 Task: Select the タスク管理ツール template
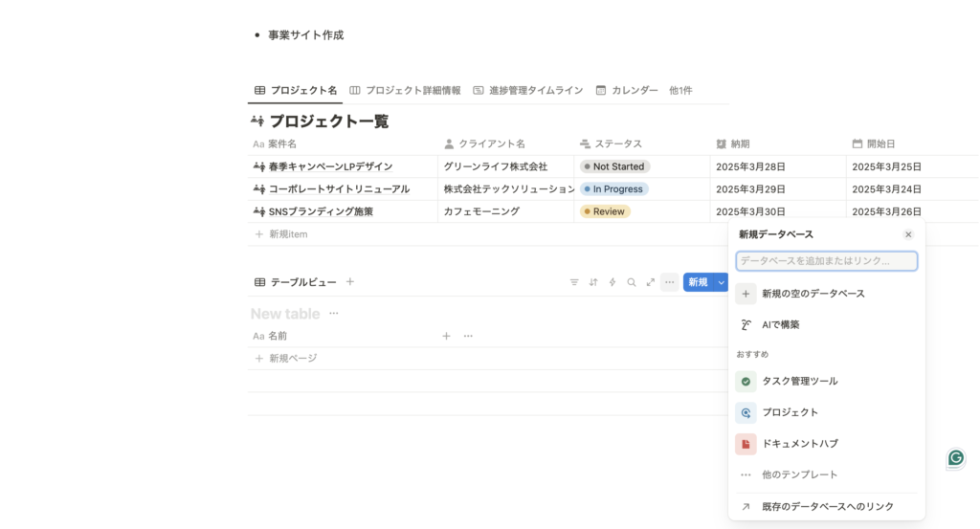tap(799, 381)
